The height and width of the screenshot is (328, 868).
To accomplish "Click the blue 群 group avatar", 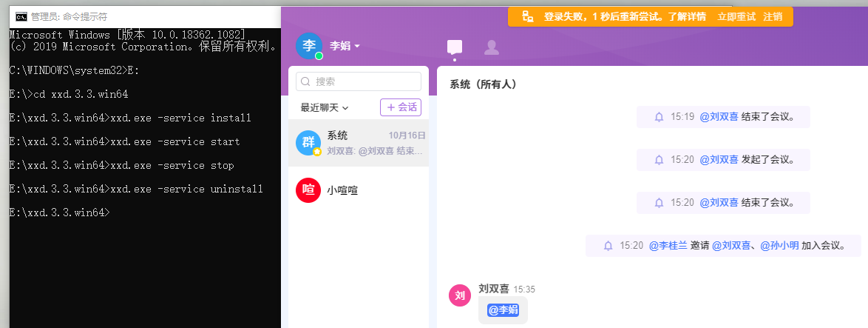I will [x=308, y=143].
